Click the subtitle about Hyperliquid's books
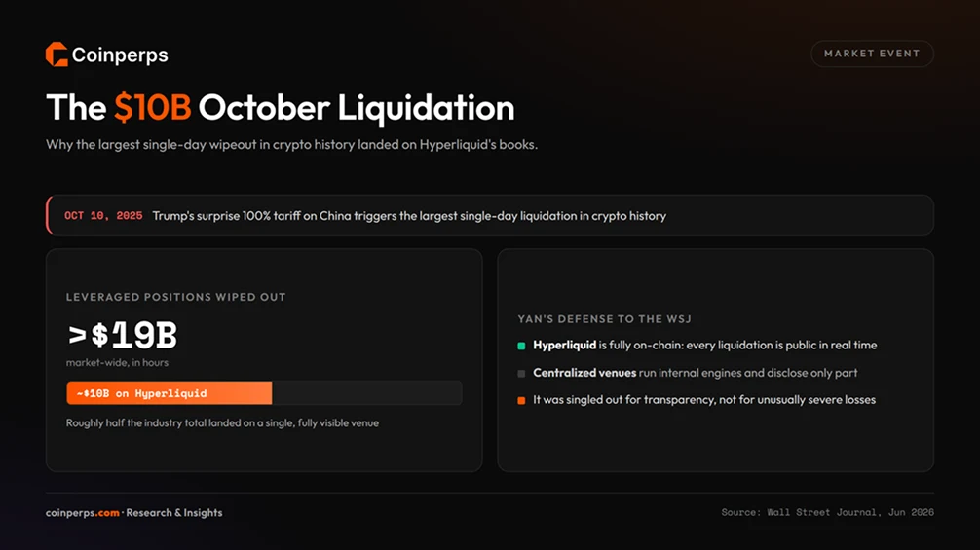The width and height of the screenshot is (980, 550). pyautogui.click(x=292, y=145)
